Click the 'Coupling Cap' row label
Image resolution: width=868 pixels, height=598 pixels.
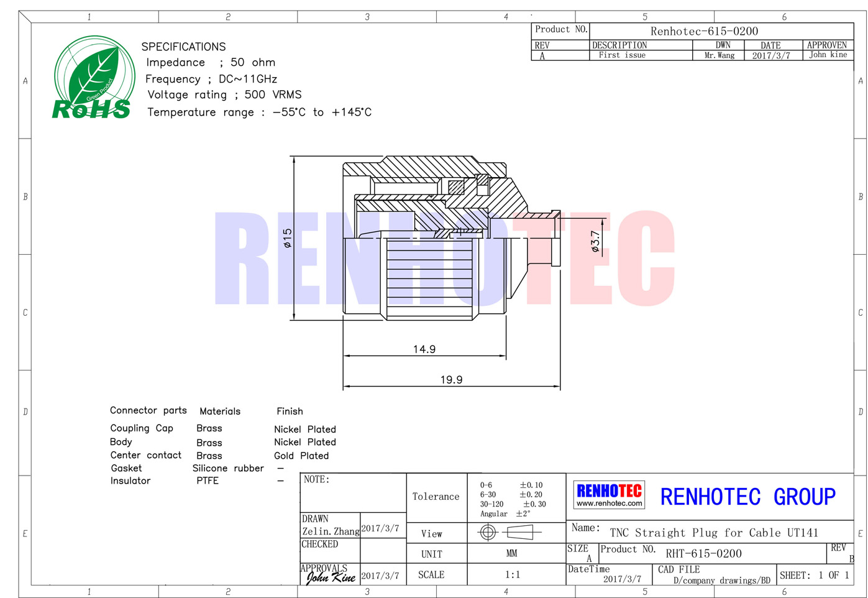(x=142, y=428)
